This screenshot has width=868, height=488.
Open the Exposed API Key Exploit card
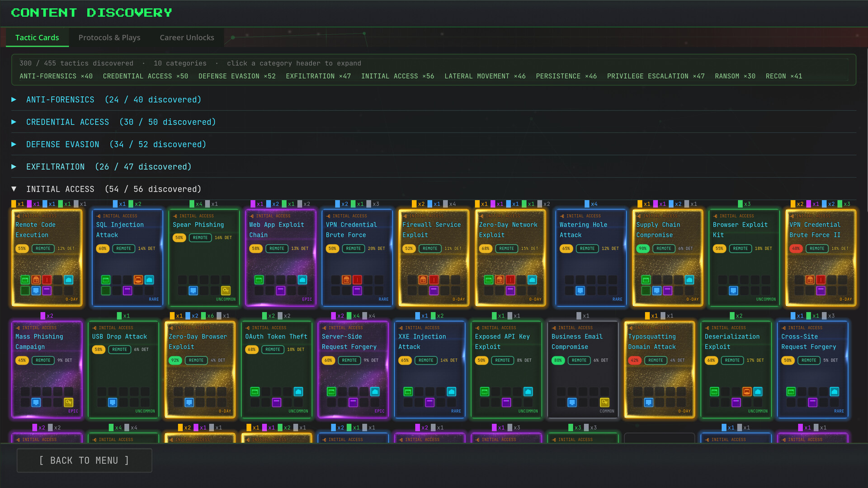(x=506, y=370)
